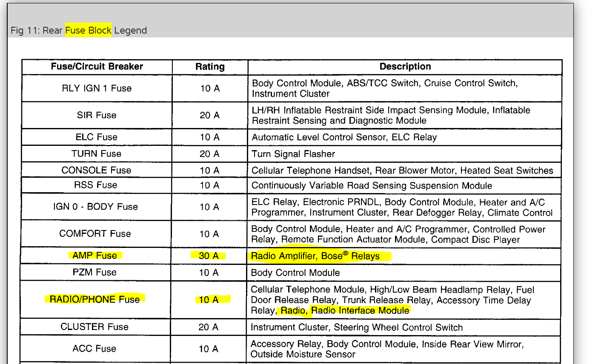Click the 'ELC Relay, Electronic PRNDL' description
The width and height of the screenshot is (604, 364).
402,207
